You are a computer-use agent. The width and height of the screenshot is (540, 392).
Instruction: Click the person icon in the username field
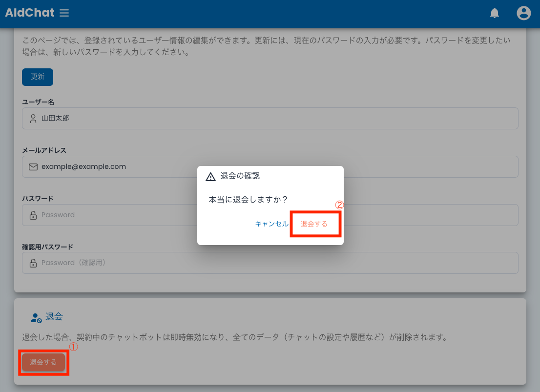33,118
